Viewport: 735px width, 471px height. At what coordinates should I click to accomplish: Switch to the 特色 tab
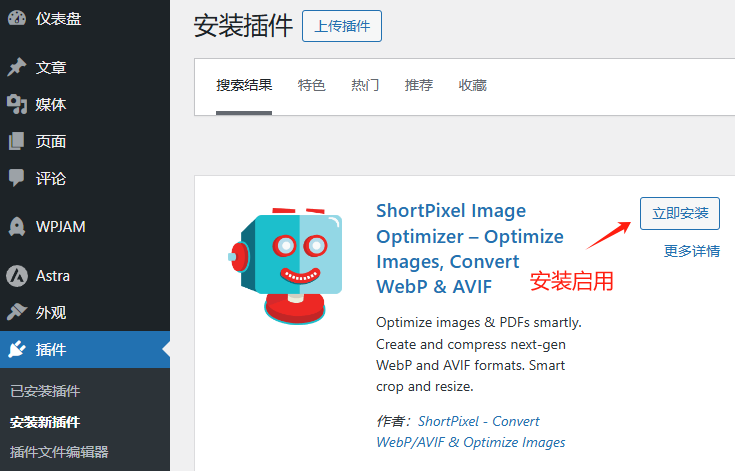(x=312, y=86)
